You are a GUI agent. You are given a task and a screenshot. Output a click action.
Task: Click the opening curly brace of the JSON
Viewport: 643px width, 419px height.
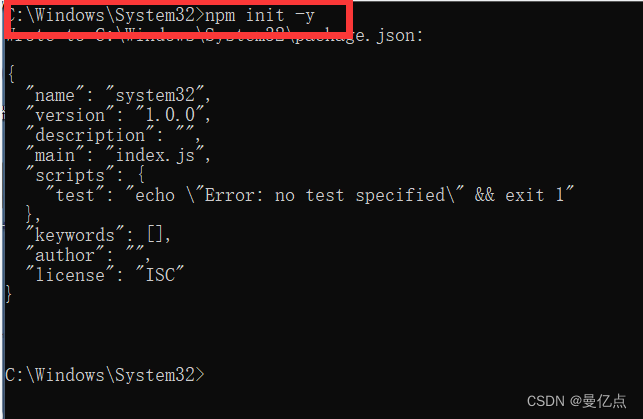tap(10, 75)
